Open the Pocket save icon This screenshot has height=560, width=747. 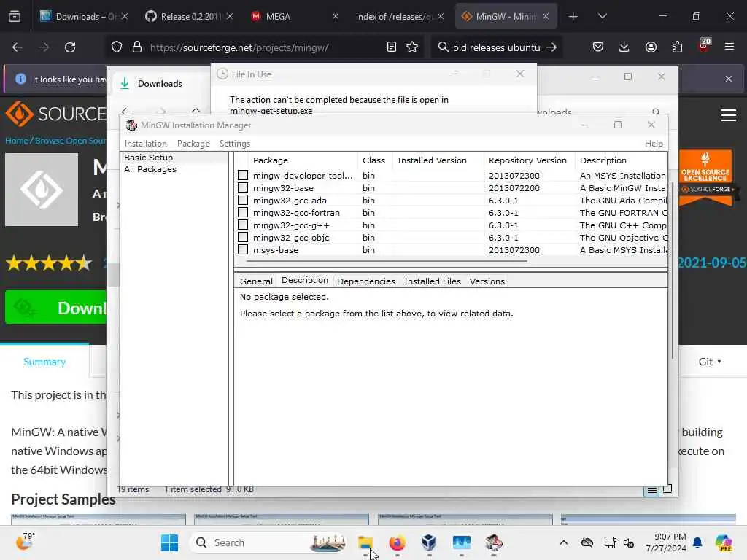tap(598, 47)
